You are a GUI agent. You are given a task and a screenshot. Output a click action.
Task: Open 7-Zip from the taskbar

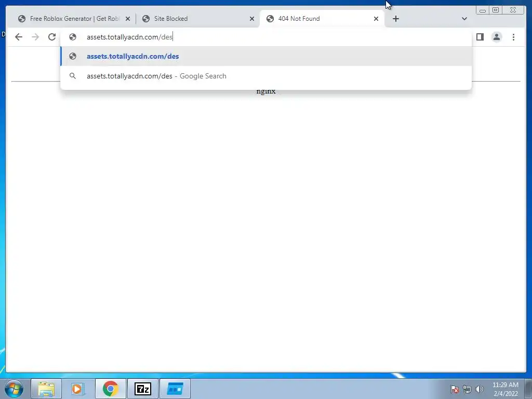143,389
